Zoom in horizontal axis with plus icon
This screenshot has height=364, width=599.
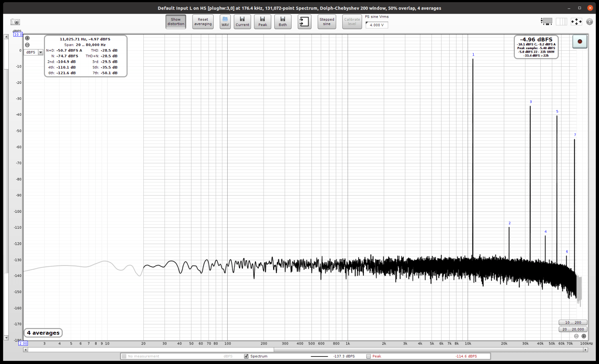(583, 336)
